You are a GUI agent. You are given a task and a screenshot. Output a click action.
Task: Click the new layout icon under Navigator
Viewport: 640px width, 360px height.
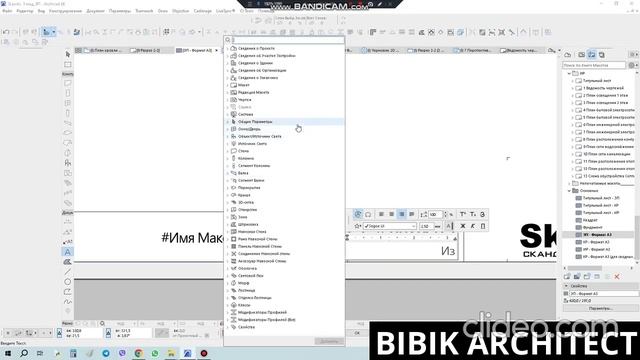[567, 277]
